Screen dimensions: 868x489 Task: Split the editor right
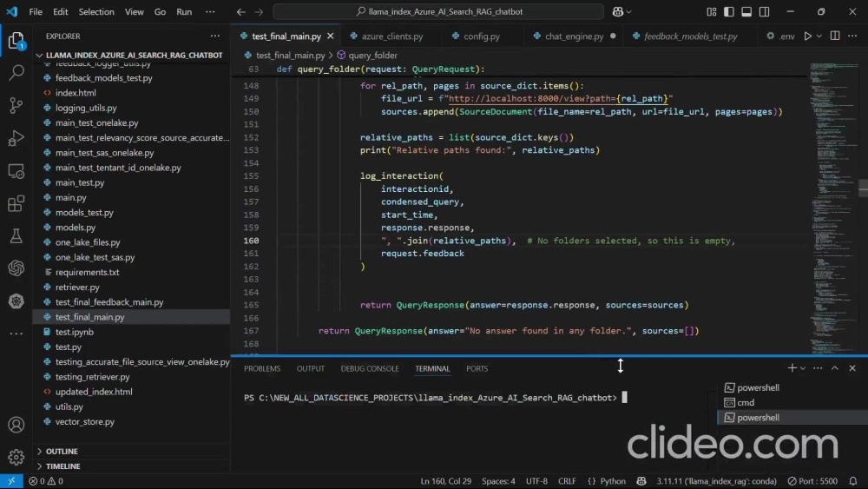pyautogui.click(x=835, y=36)
